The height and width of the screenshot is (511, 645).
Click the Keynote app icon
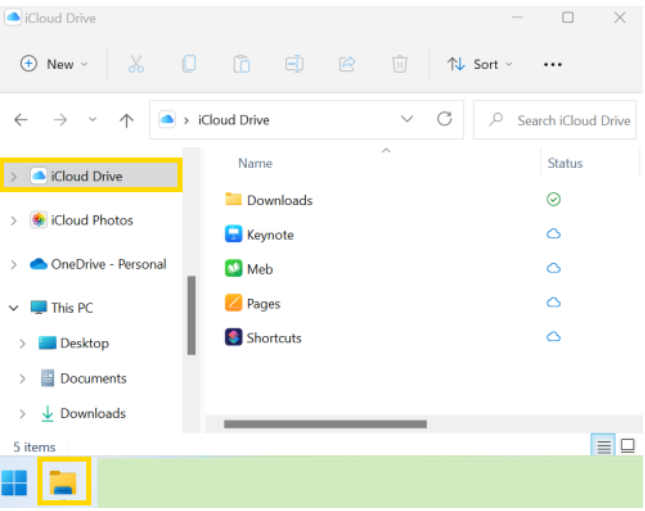click(233, 234)
